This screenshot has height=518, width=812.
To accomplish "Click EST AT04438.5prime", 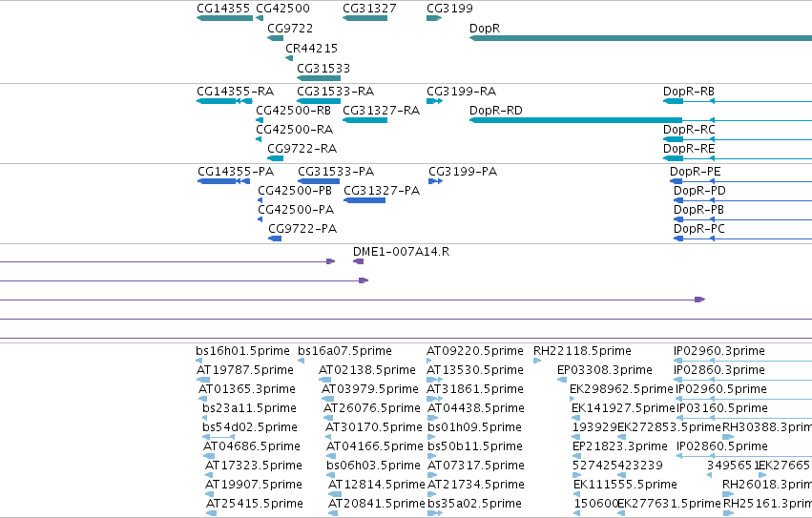I will (432, 419).
